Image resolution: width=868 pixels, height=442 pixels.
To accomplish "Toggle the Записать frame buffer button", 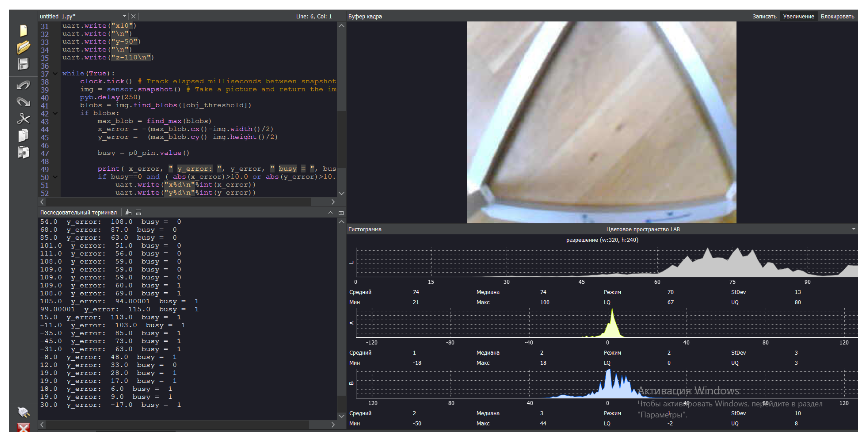I will click(x=764, y=16).
